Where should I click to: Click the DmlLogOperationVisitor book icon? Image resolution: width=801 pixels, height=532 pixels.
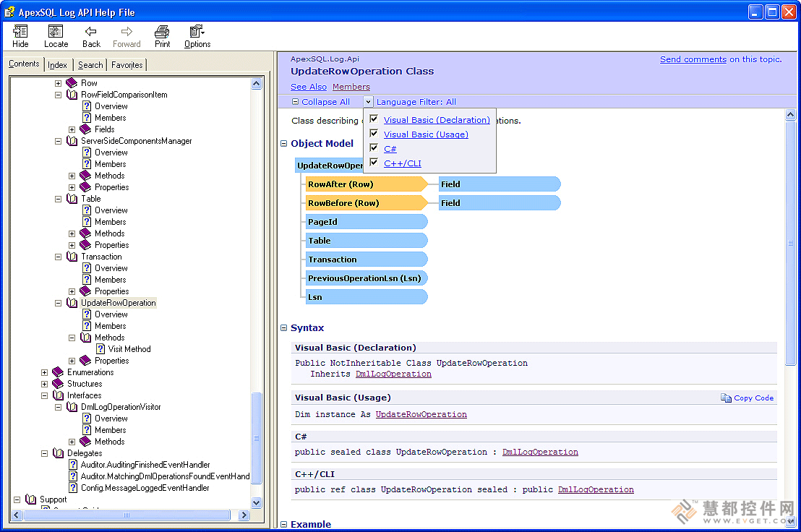[72, 407]
